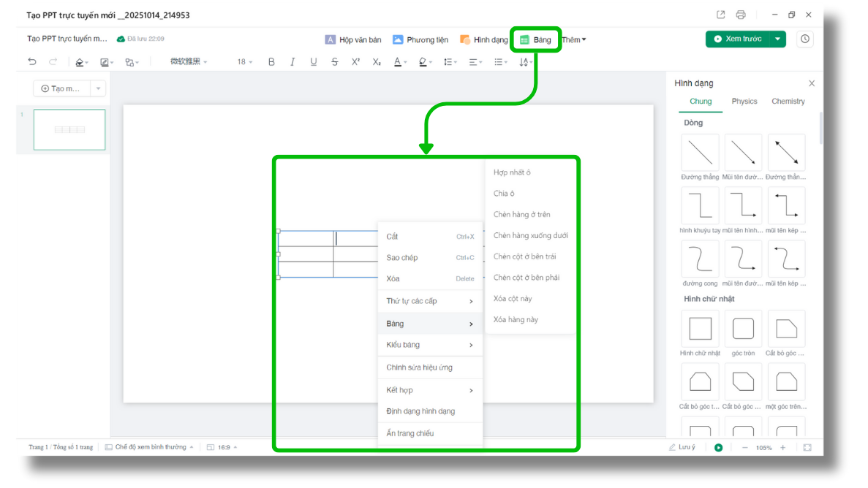Choose "Xóa hàng này" from submenu
868x488 pixels.
[x=516, y=320]
